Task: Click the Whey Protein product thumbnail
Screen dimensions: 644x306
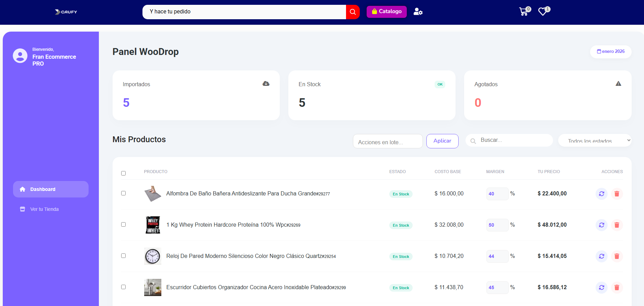Action: tap(153, 225)
